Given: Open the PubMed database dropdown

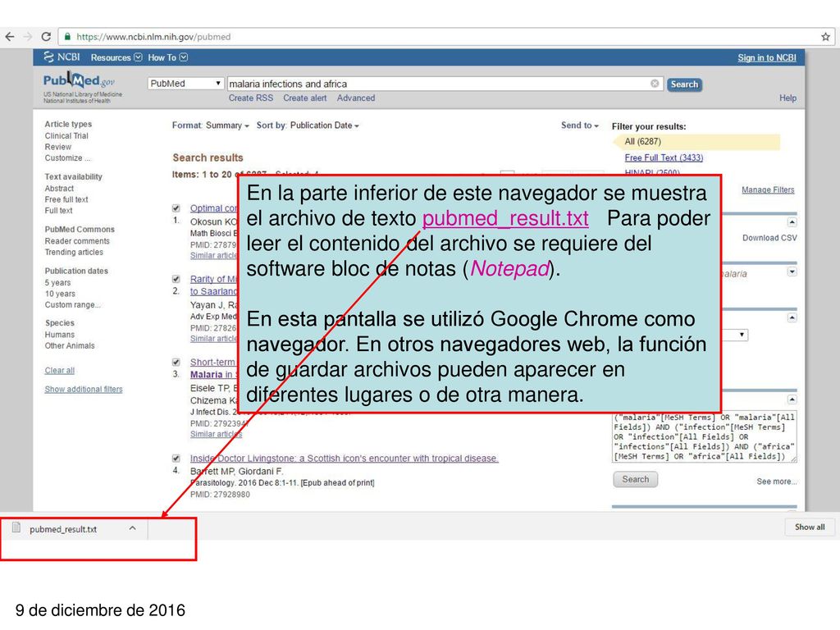Looking at the screenshot, I should pyautogui.click(x=185, y=84).
